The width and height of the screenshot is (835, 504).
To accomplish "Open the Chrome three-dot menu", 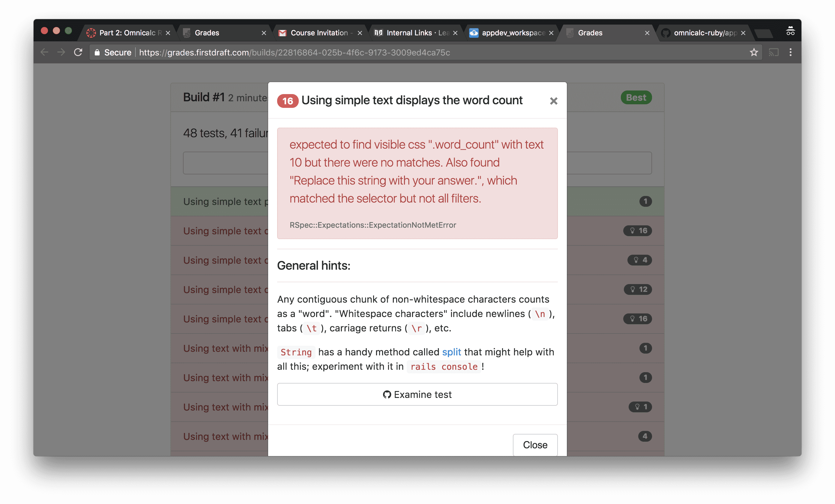I will point(791,52).
